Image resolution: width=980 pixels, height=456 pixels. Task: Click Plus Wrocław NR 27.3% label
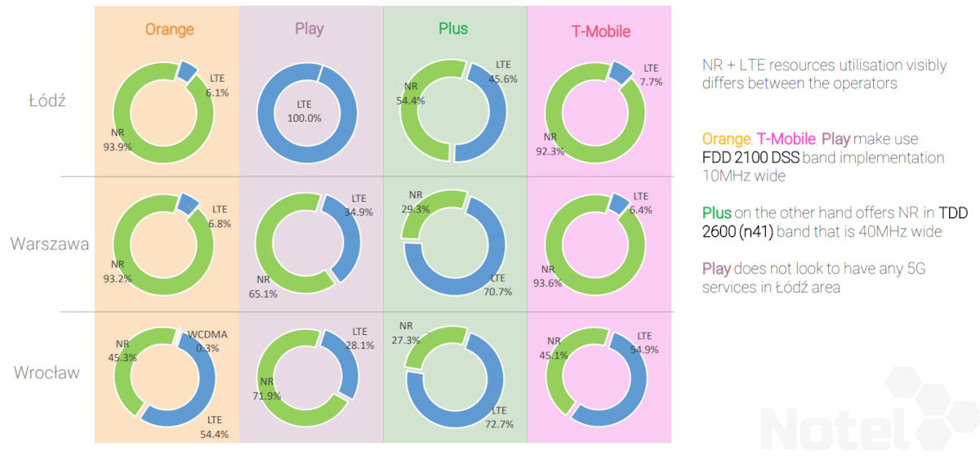407,333
